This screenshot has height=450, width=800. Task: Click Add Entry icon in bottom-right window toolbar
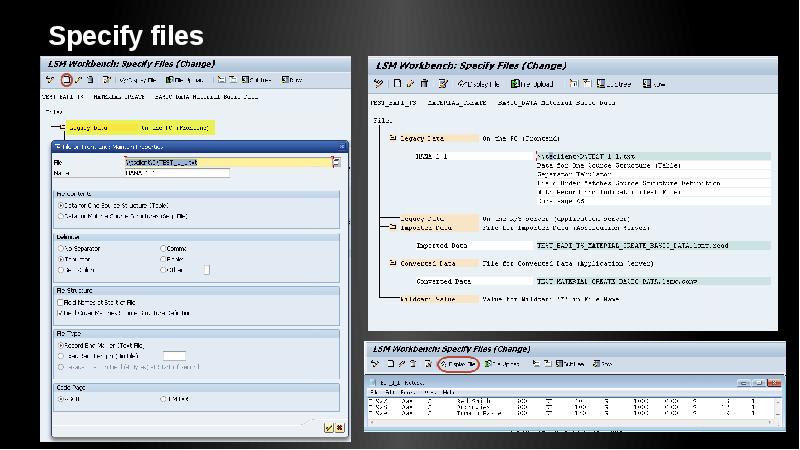[391, 364]
